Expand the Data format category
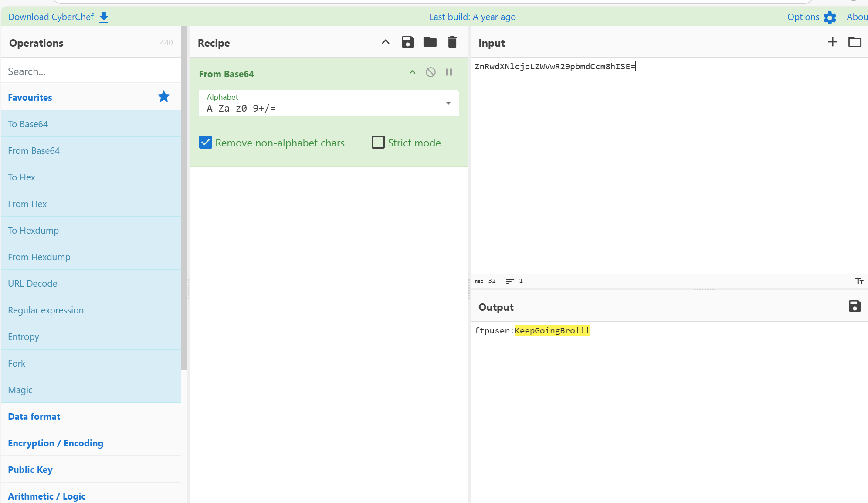 34,416
